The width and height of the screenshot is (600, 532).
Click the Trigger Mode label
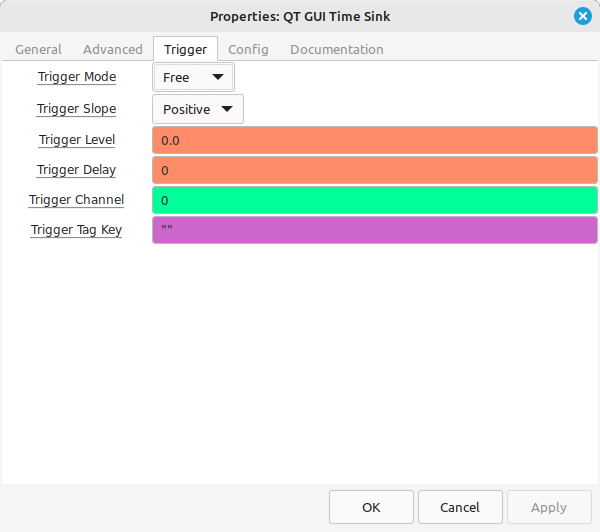[x=77, y=77]
